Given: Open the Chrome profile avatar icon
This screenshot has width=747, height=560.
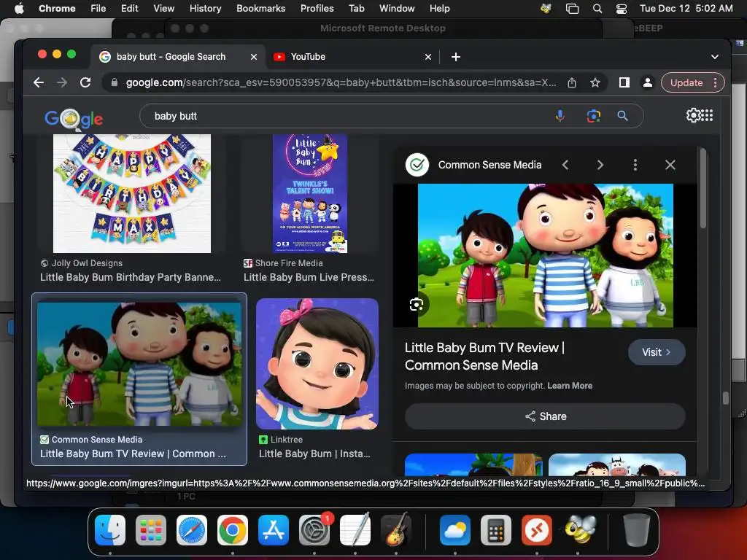Looking at the screenshot, I should (x=648, y=82).
